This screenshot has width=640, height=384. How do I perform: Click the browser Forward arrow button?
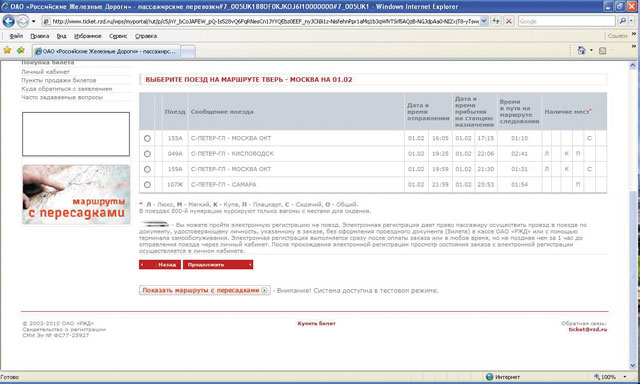pyautogui.click(x=22, y=21)
